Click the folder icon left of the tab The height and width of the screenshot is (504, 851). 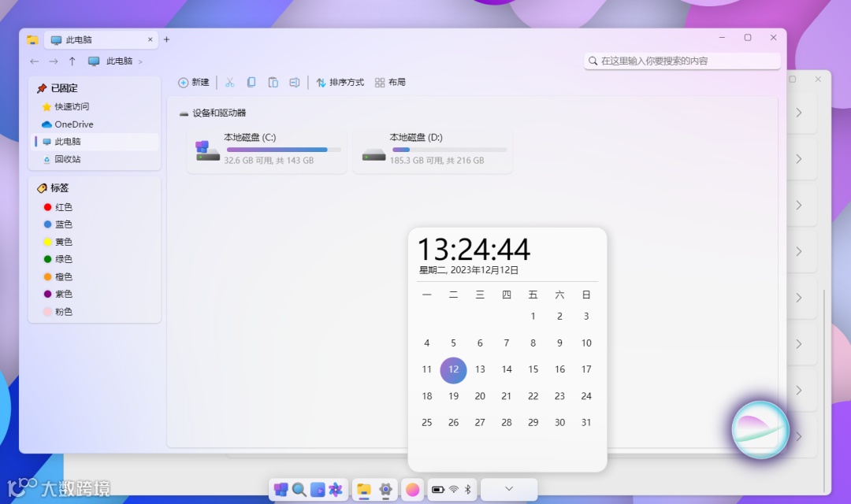32,40
